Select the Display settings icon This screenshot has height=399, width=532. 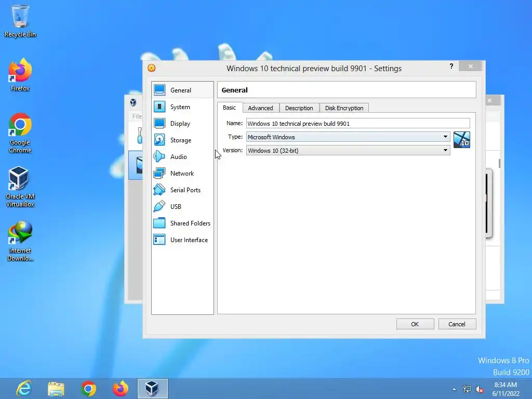coord(159,124)
